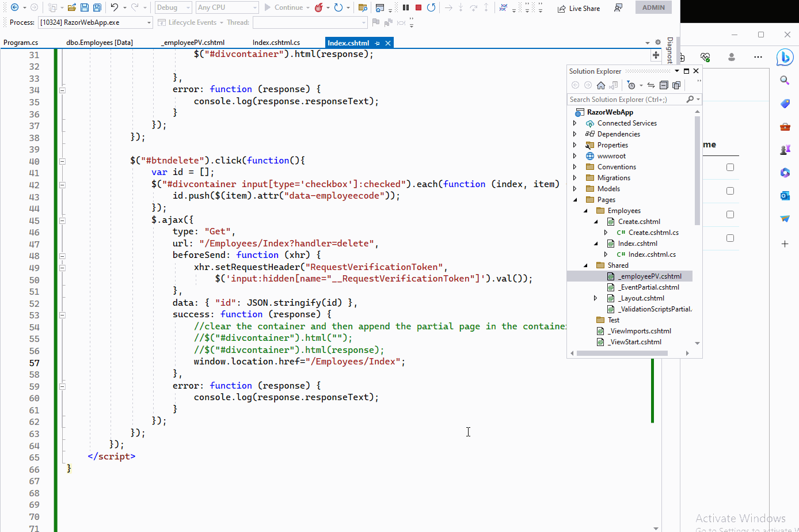
Task: Click the shopping tag icon in browser sidebar
Action: click(x=785, y=104)
